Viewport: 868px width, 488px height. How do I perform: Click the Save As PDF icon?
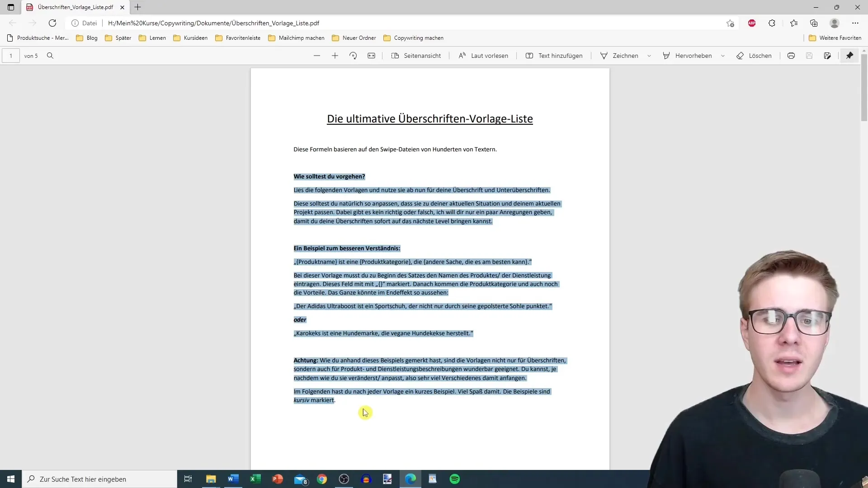click(827, 56)
